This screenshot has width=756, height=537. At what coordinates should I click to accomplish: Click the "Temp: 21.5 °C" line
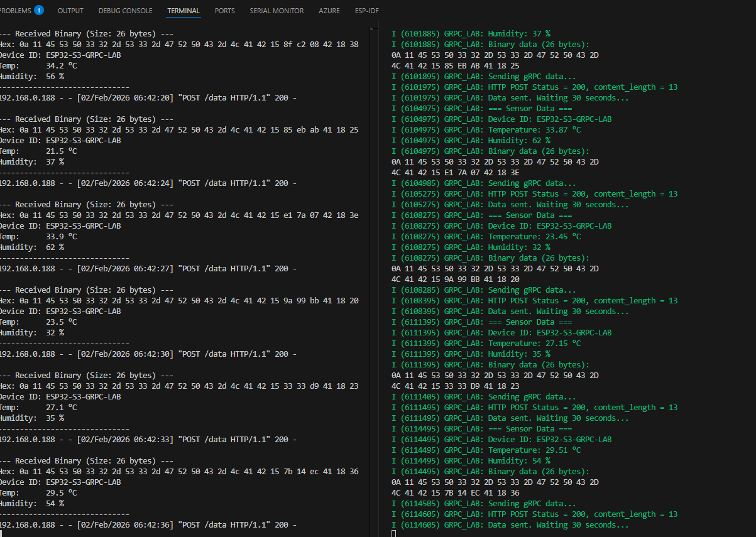(38, 151)
